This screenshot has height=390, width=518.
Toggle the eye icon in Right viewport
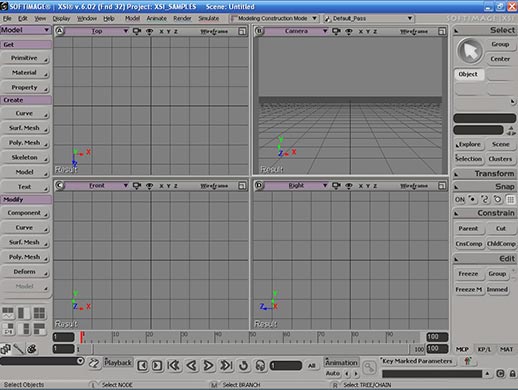349,186
